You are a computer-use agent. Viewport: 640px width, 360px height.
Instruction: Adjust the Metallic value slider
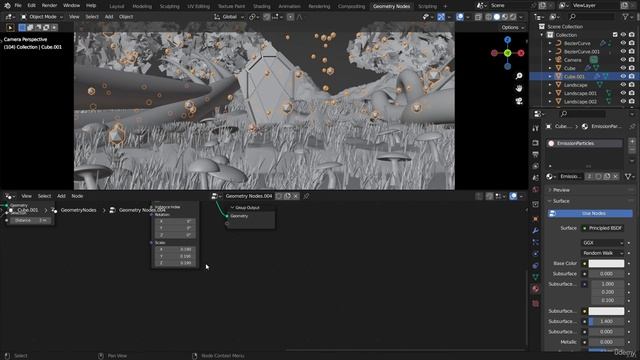606,342
